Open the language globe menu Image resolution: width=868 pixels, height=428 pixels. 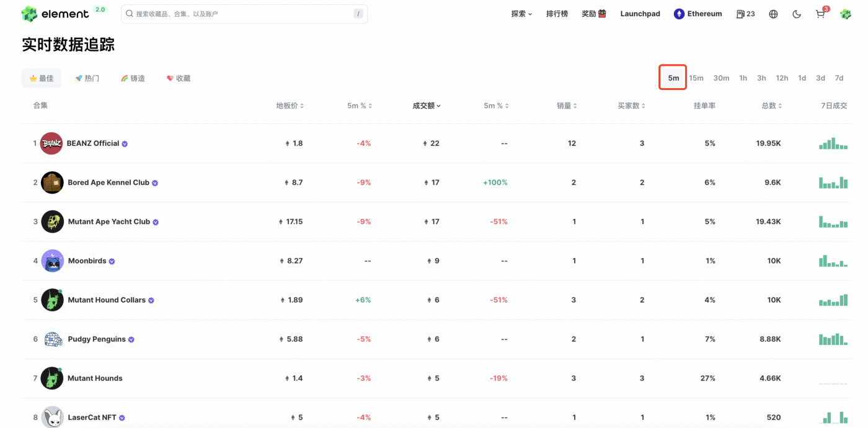point(773,14)
